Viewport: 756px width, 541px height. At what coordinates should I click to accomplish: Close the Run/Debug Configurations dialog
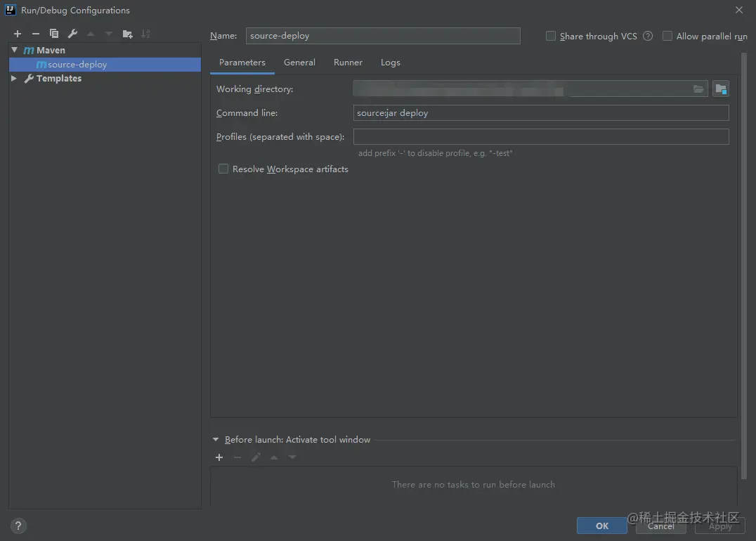pyautogui.click(x=738, y=10)
